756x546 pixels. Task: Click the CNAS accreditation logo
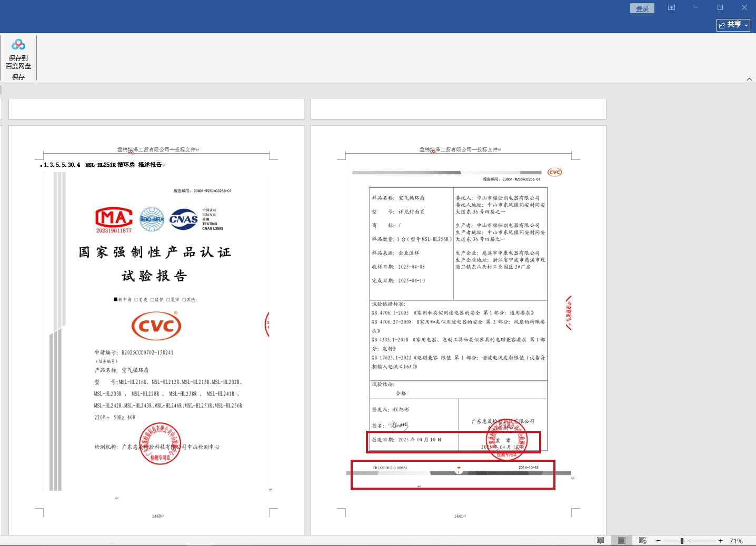[184, 219]
